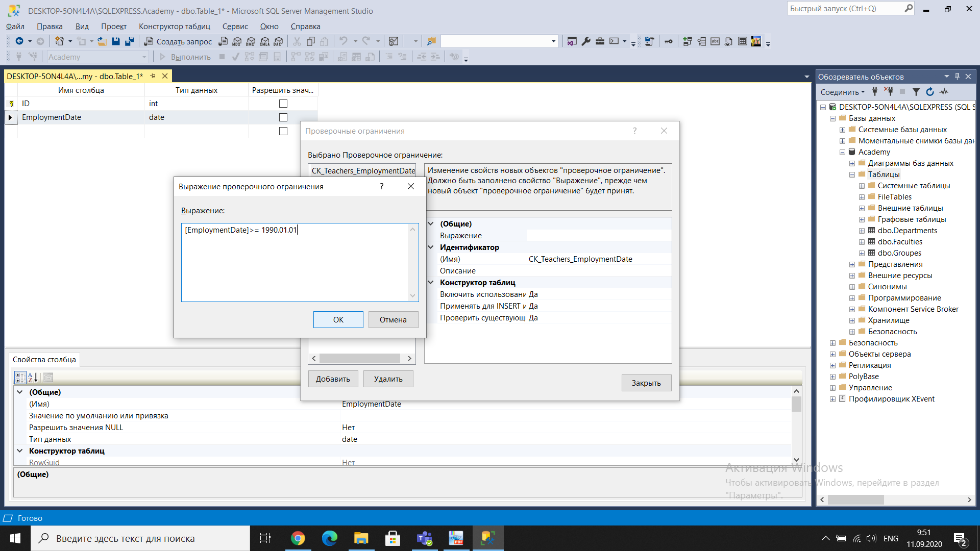Click the Manage Fulltext Index abc icon

click(x=715, y=41)
